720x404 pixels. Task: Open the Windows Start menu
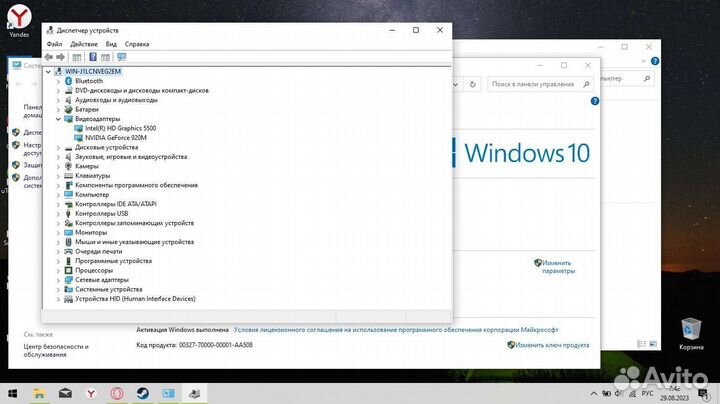click(13, 393)
